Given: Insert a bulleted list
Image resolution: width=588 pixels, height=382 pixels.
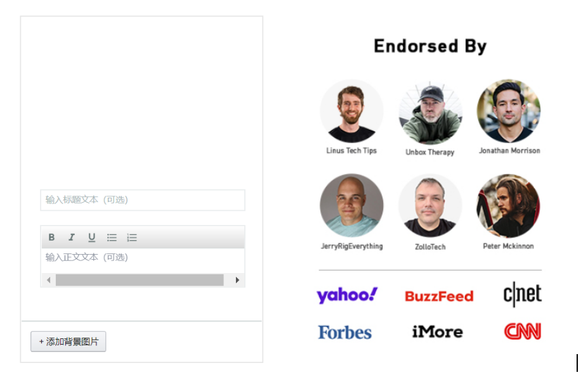Looking at the screenshot, I should tap(112, 238).
